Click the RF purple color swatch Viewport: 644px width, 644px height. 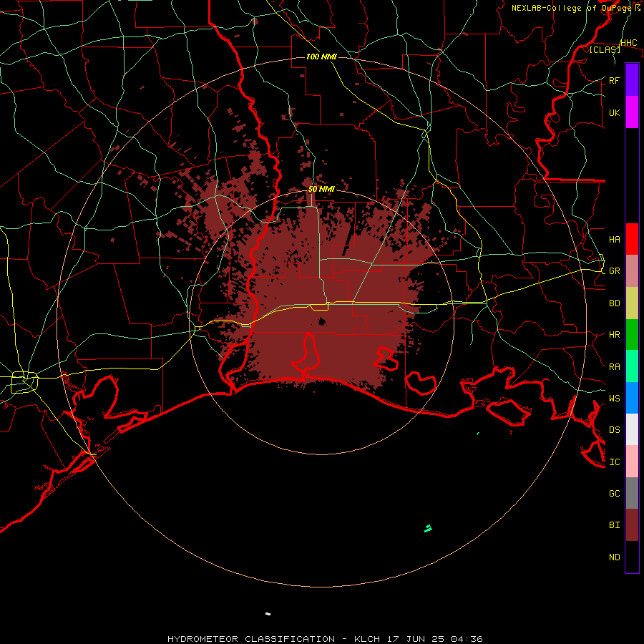pos(632,79)
